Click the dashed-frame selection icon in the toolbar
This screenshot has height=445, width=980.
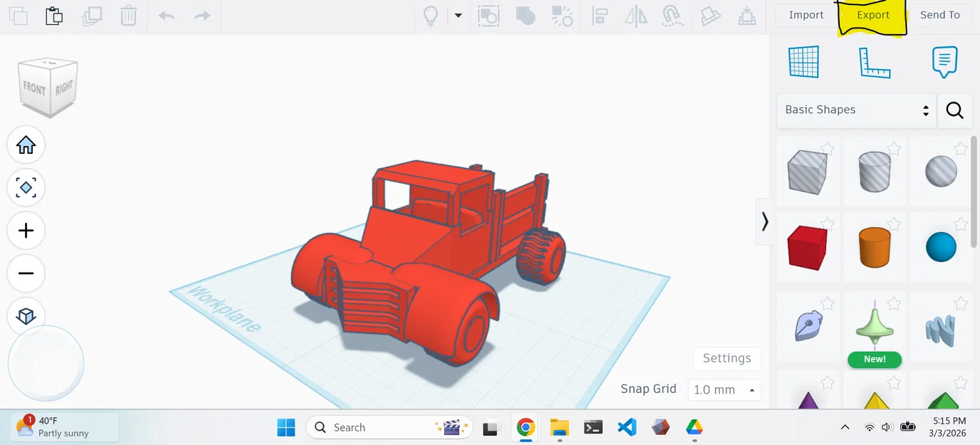pyautogui.click(x=489, y=16)
